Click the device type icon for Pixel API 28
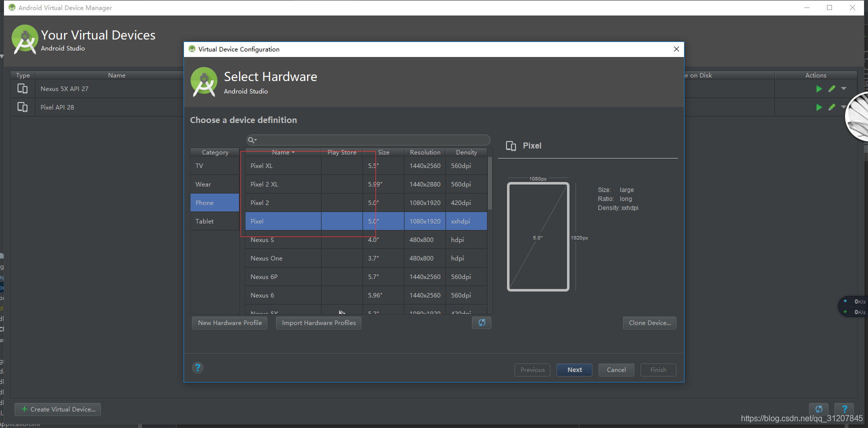 coord(22,107)
